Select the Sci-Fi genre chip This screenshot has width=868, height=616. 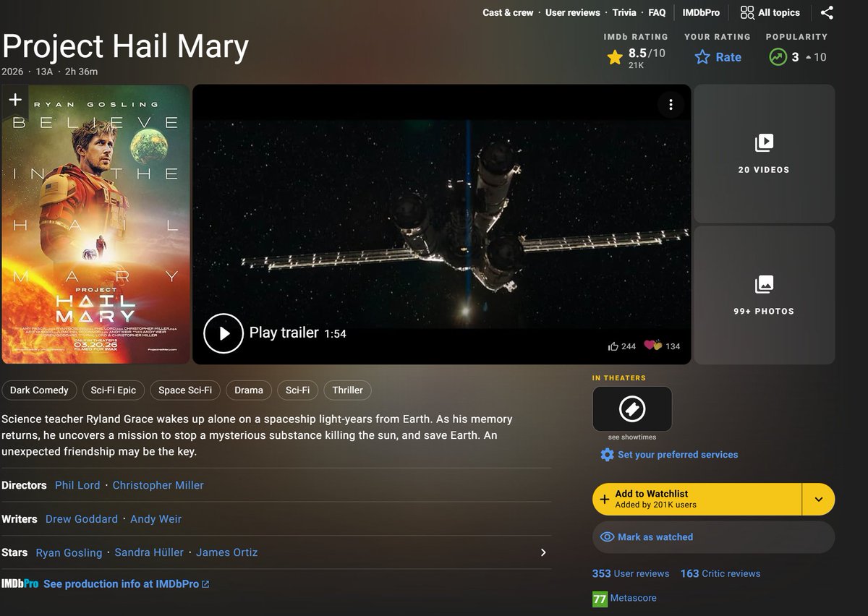coord(297,390)
